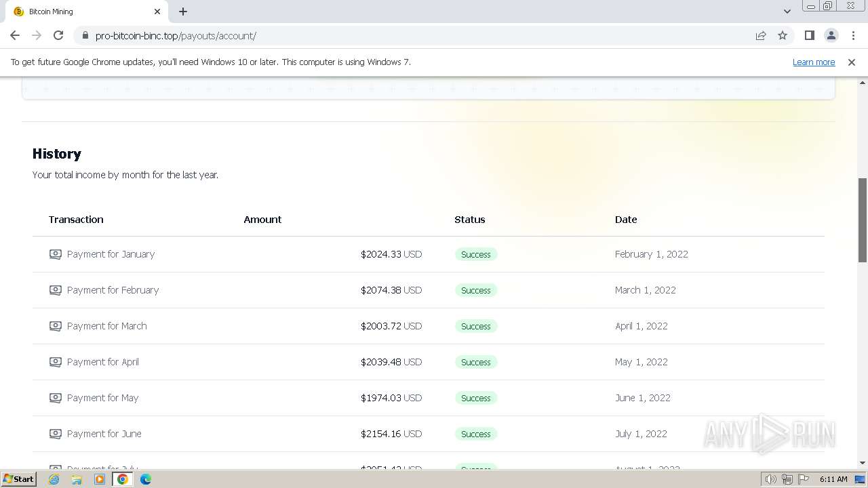Open the Windows Start button
868x488 pixels.
[x=19, y=479]
